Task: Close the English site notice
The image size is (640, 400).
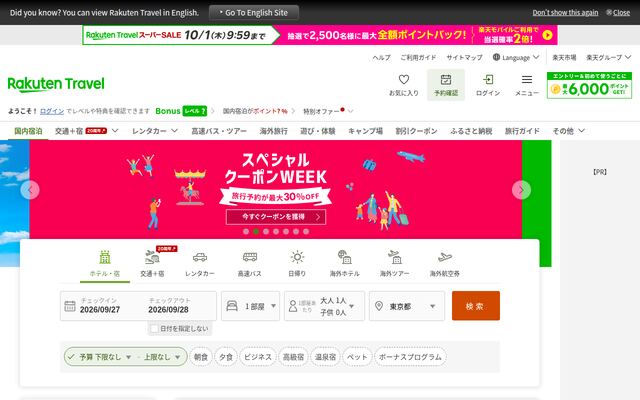Action: click(x=618, y=13)
